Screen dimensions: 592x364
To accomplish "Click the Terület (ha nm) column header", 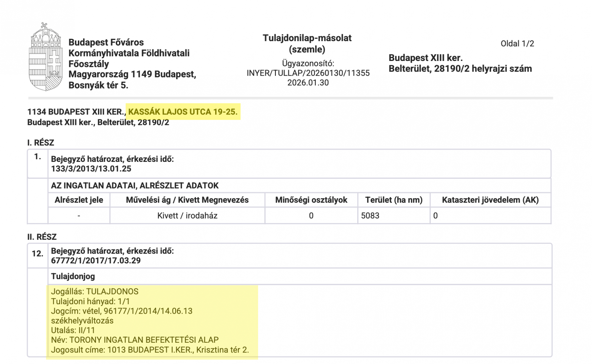I will point(394,200).
